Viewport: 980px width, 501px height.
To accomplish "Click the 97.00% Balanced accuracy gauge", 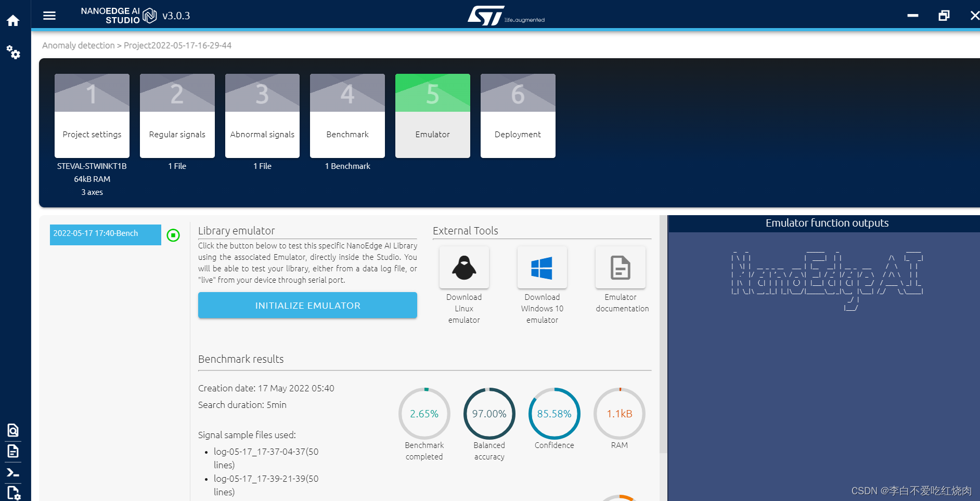I will (489, 414).
